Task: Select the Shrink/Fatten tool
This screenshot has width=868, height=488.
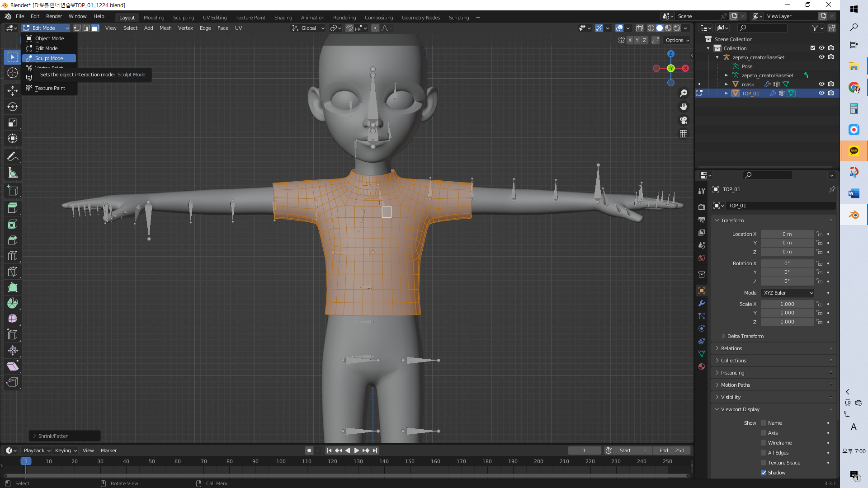Action: click(13, 351)
